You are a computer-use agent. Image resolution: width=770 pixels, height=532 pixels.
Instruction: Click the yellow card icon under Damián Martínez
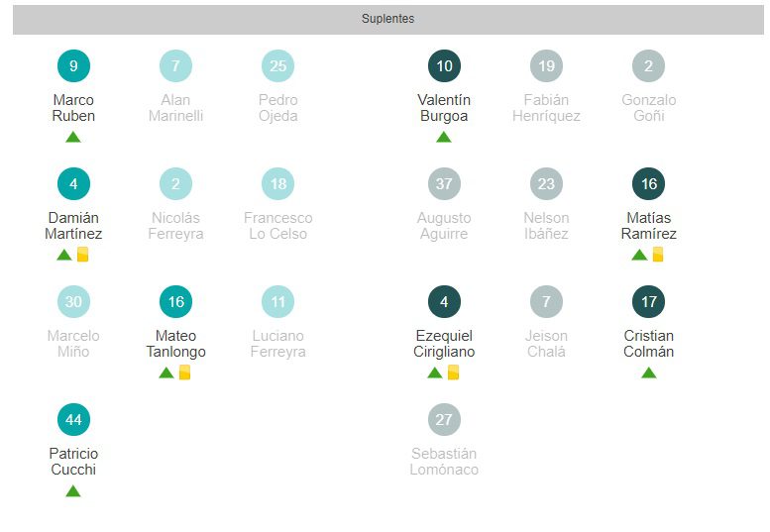point(83,255)
